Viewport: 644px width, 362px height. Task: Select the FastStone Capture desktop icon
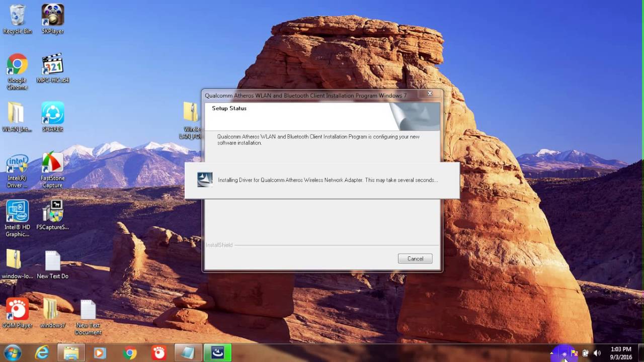point(52,171)
